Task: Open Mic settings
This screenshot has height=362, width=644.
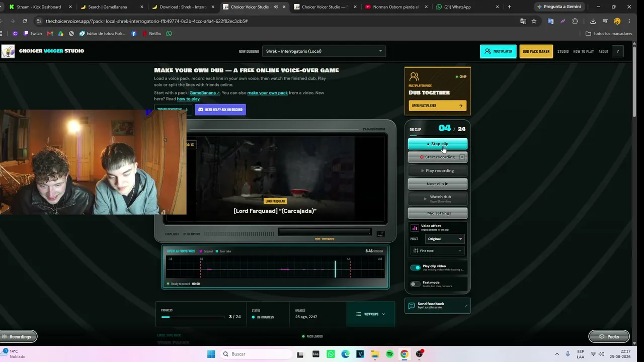Action: (x=437, y=213)
